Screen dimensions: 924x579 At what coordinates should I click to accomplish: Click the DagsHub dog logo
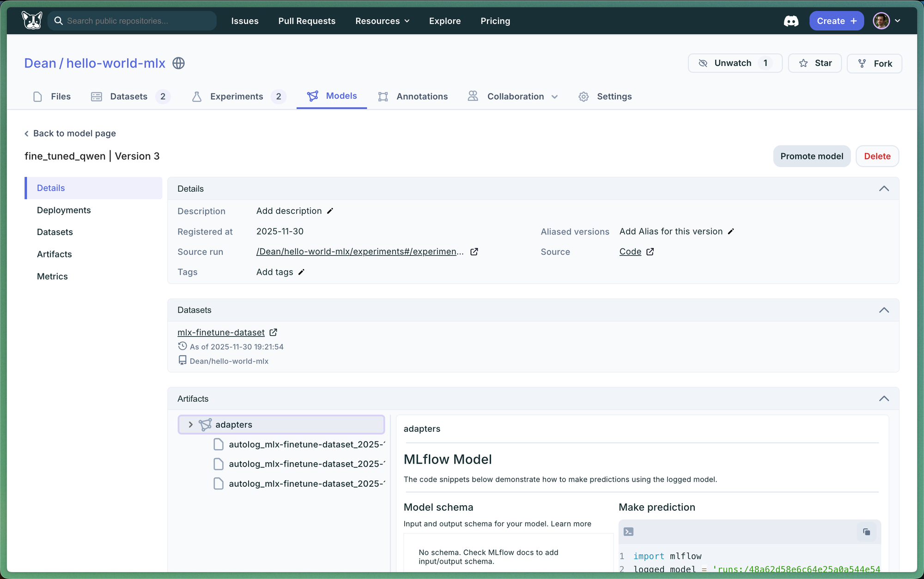pyautogui.click(x=32, y=21)
